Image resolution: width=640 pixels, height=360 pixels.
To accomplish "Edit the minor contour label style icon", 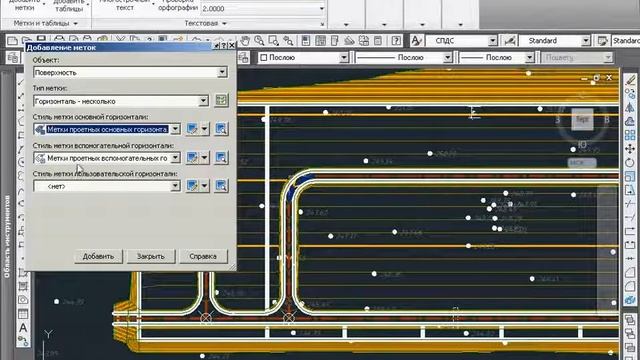I will point(192,158).
